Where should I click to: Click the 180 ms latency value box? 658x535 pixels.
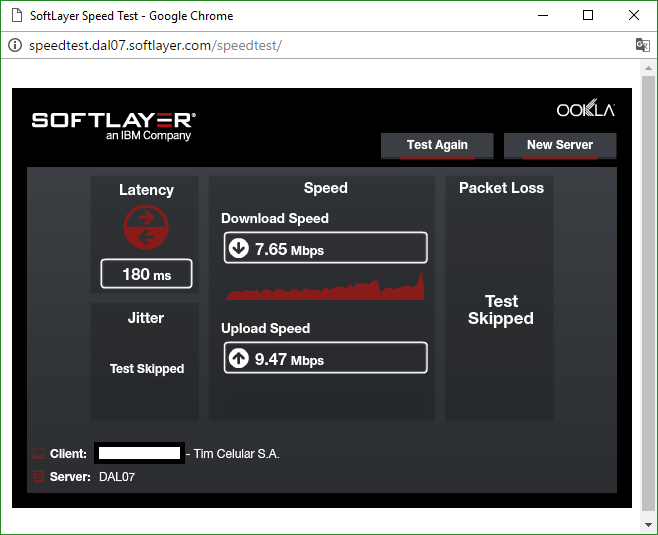(146, 274)
